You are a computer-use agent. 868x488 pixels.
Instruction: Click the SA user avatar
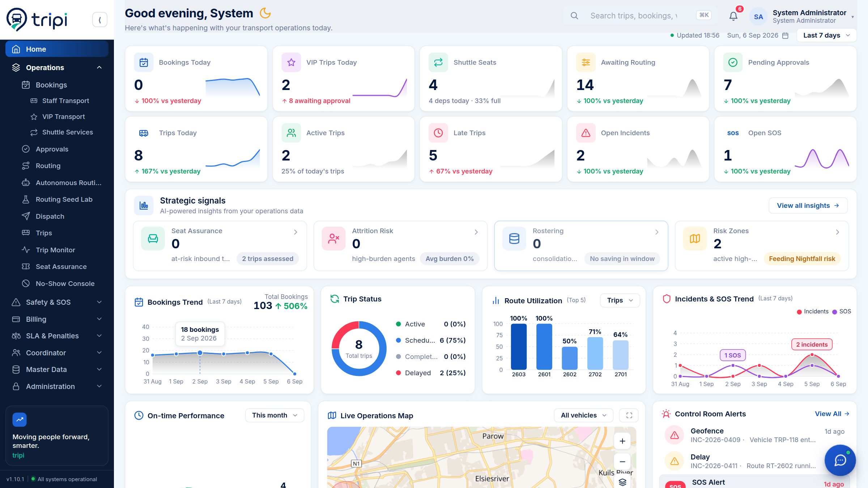[758, 17]
